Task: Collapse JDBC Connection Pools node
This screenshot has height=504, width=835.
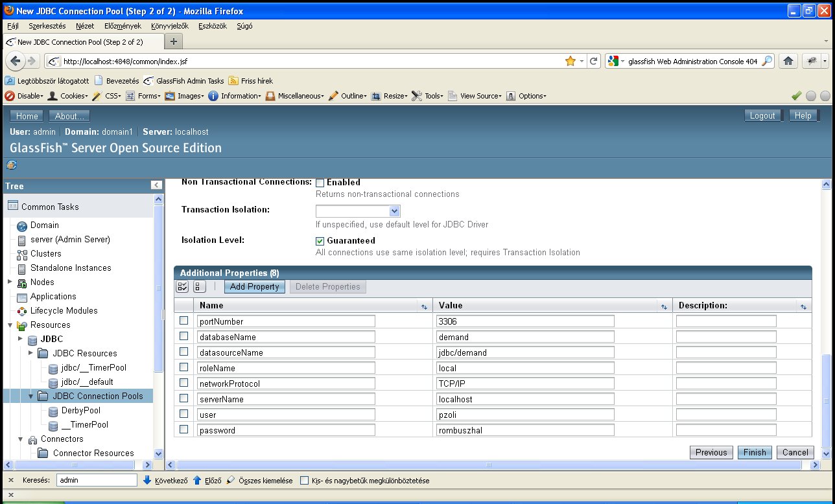Action: coord(30,396)
